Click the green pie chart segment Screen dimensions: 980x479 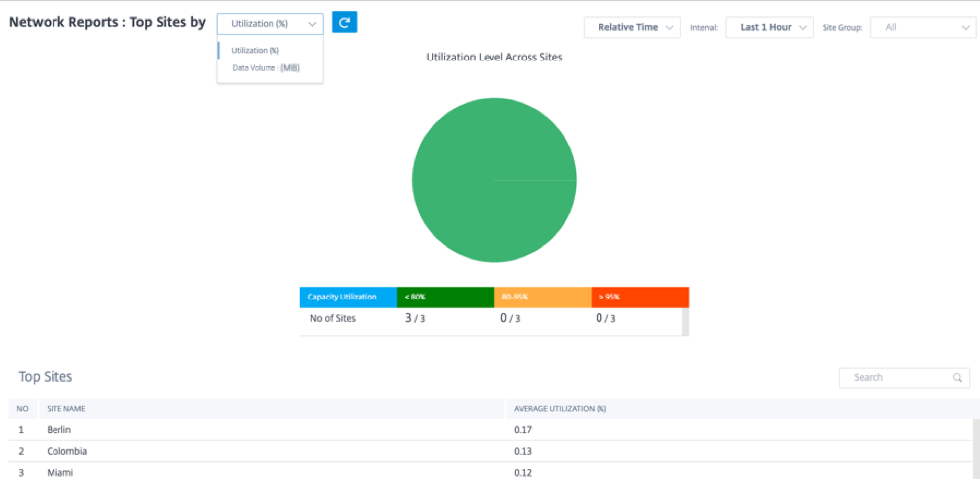tap(493, 180)
